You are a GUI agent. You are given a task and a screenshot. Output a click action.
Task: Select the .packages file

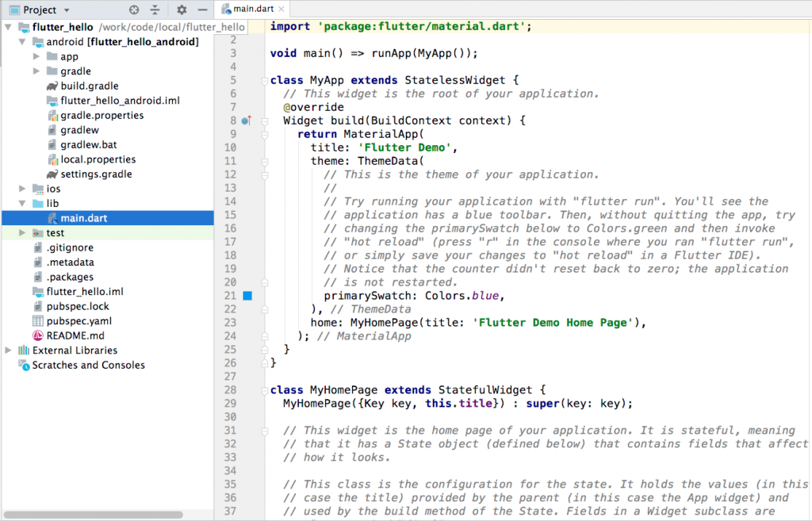70,277
